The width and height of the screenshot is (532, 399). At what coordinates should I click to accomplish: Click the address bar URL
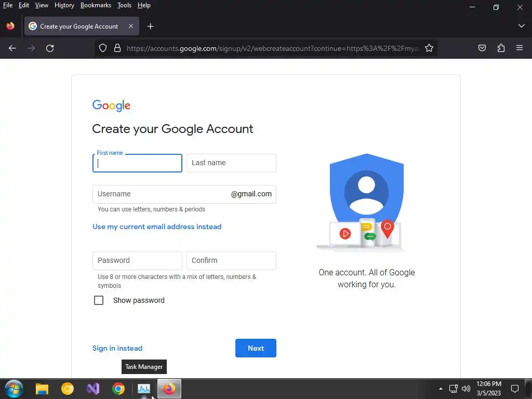pos(272,48)
